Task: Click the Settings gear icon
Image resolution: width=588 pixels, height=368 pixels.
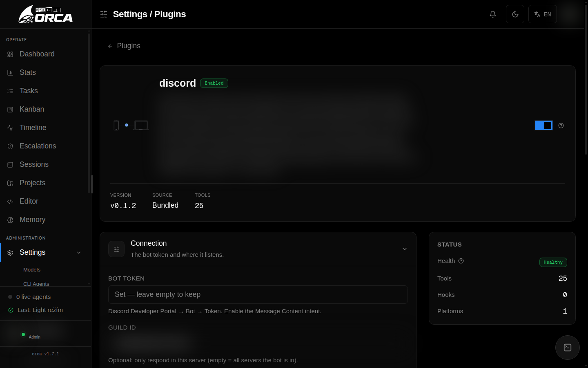Action: click(x=10, y=253)
